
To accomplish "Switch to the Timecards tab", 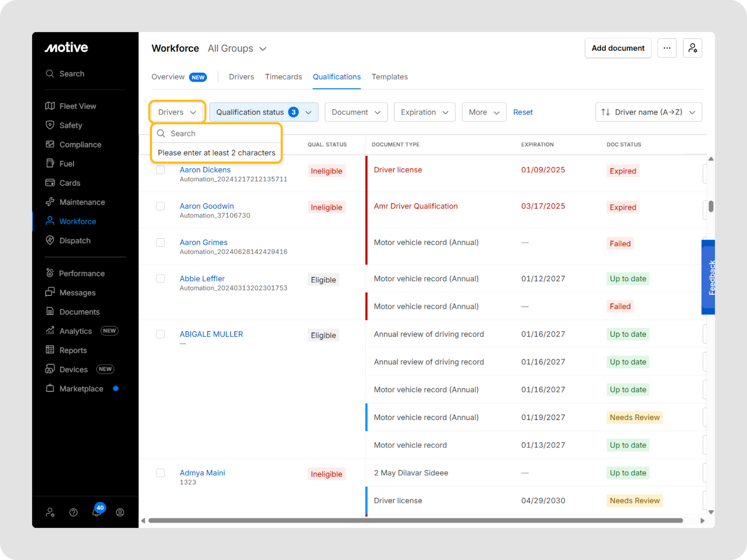I will 283,77.
